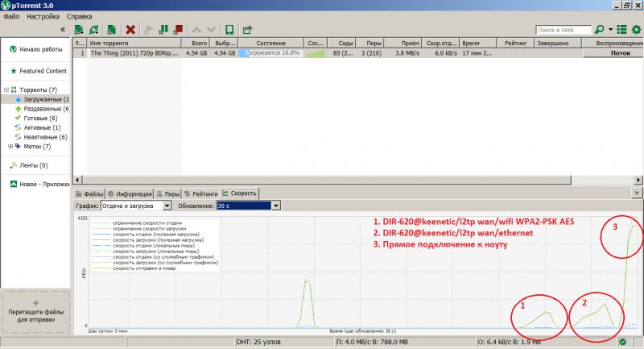644x349 pixels.
Task: Select Торренты (7) in the sidebar
Action: point(38,89)
